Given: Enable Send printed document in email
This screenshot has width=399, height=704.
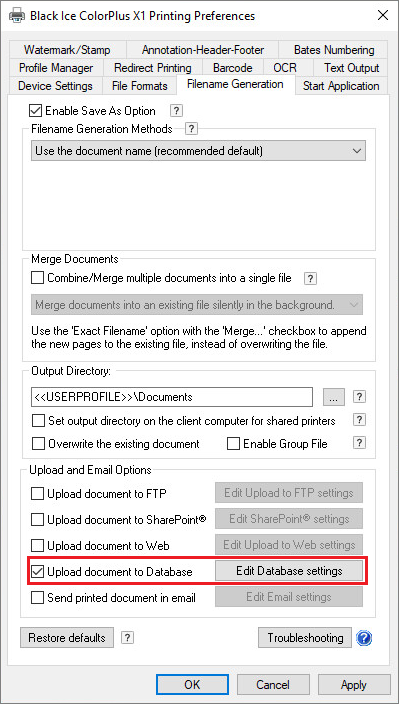Looking at the screenshot, I should 38,598.
